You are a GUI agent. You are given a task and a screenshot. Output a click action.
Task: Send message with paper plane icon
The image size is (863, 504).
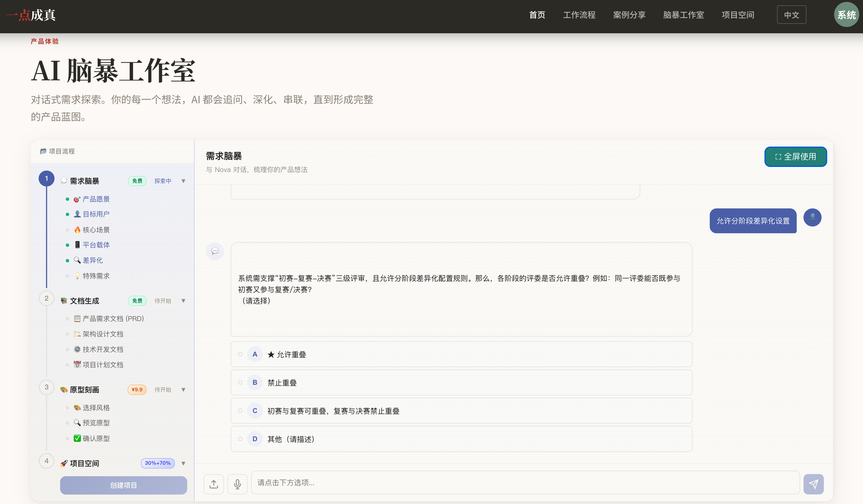pos(813,484)
